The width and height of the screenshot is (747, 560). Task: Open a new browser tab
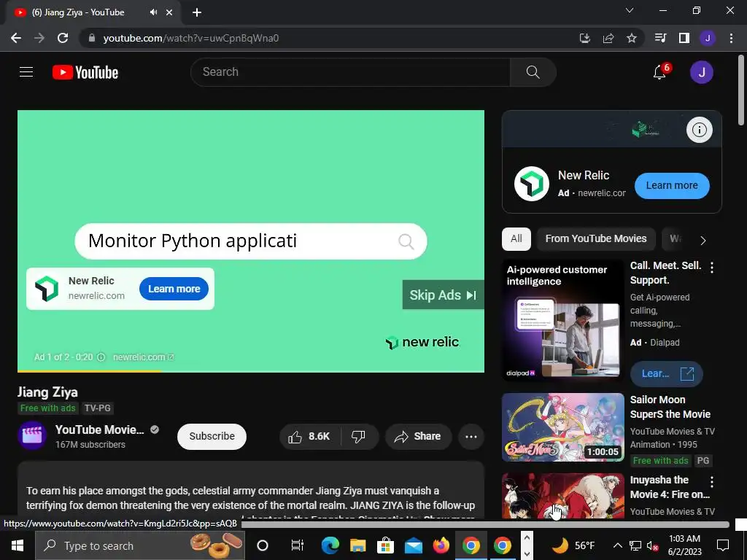pos(197,13)
